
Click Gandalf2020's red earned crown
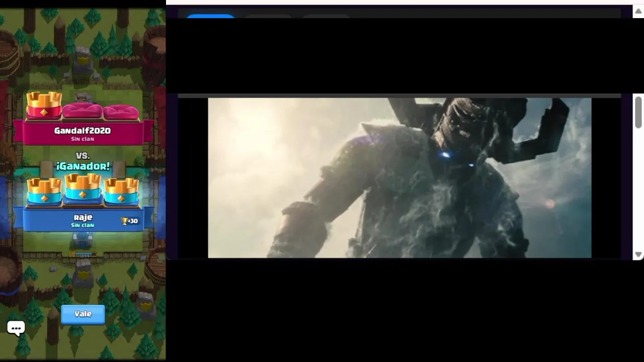(44, 106)
